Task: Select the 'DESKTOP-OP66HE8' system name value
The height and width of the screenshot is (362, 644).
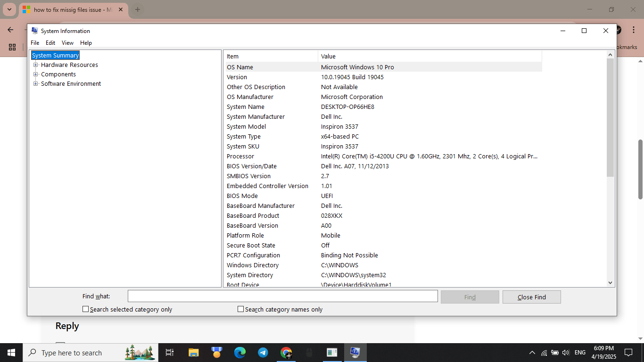Action: pyautogui.click(x=347, y=107)
